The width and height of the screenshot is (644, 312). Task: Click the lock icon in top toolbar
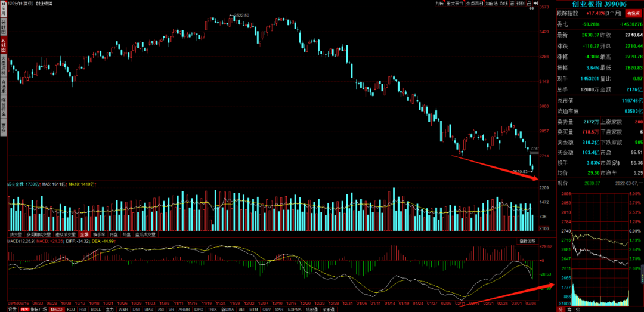point(529,4)
